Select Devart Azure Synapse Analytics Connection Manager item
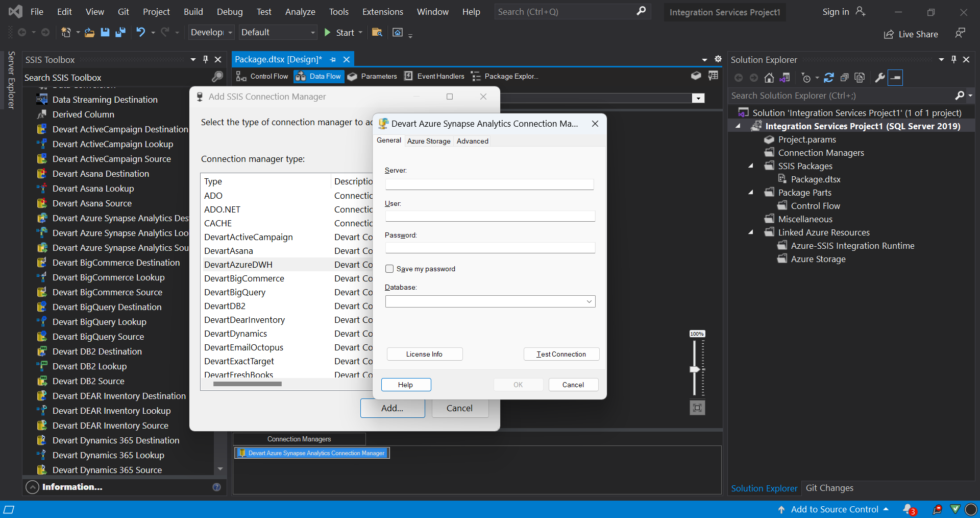The width and height of the screenshot is (980, 518). [312, 453]
